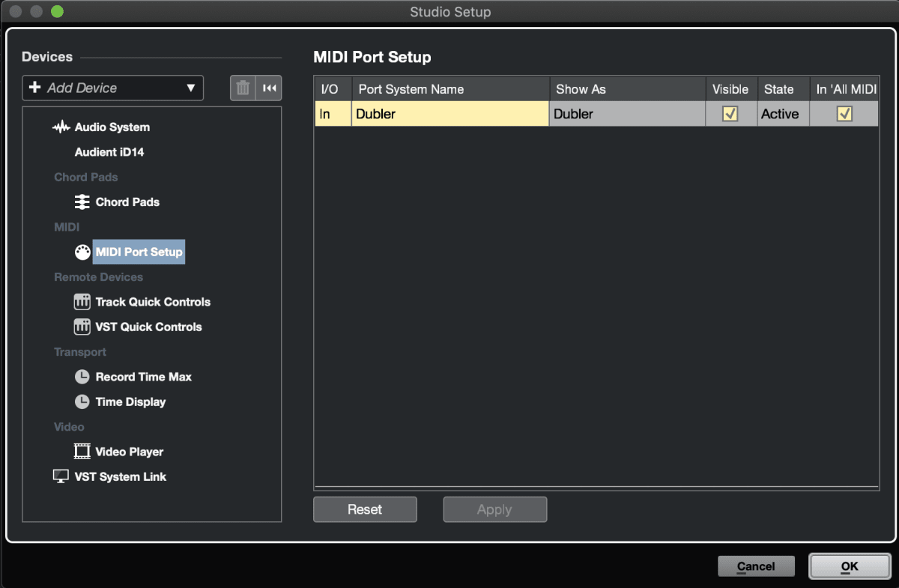Click the Track Quick Controls icon
899x588 pixels.
[82, 302]
